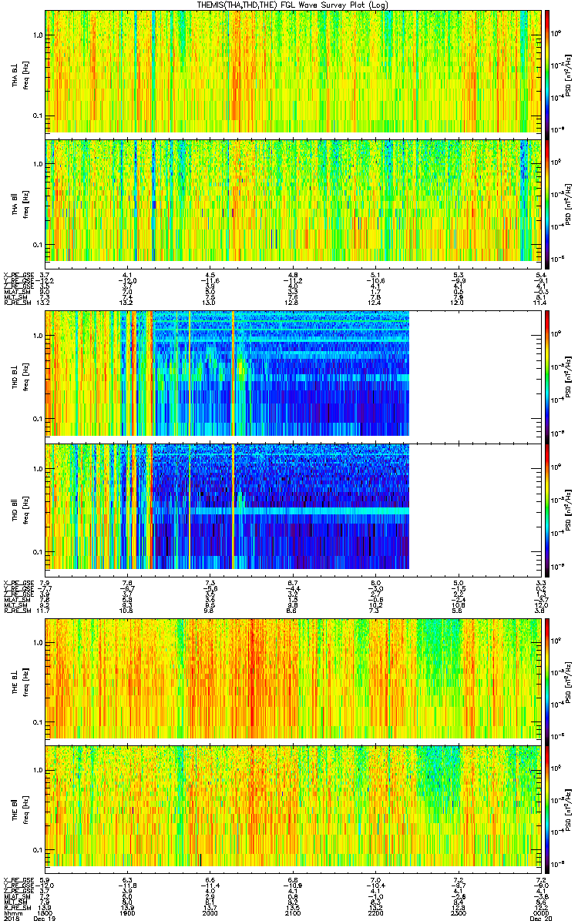The image size is (578, 924).
Task: Click the 1900 time tick label
Action: pyautogui.click(x=129, y=912)
